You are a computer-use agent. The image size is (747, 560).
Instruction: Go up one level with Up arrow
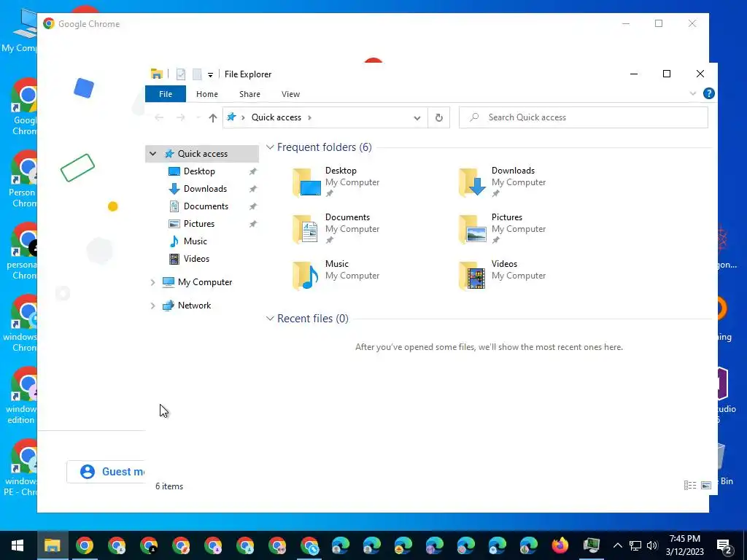(212, 117)
